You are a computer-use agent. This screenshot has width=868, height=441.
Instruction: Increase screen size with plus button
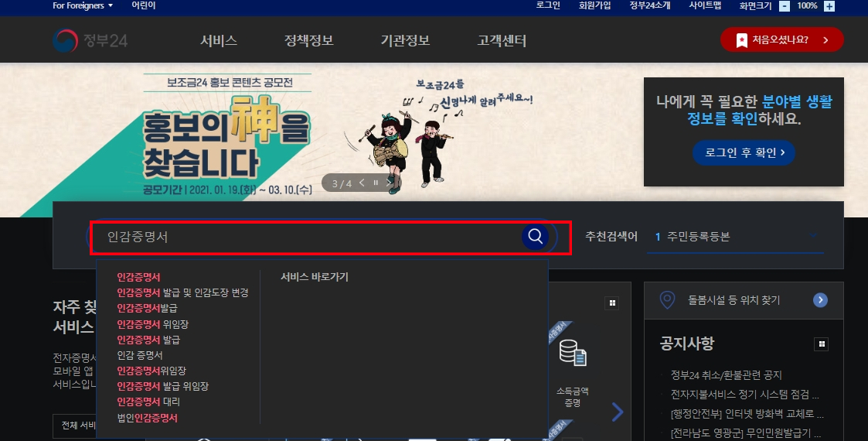(829, 6)
